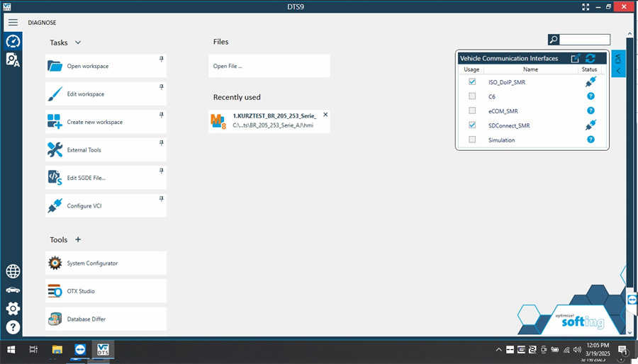Screen dimensions: 638x364
Task: Click the Edit workspace brush icon
Action: coord(55,94)
